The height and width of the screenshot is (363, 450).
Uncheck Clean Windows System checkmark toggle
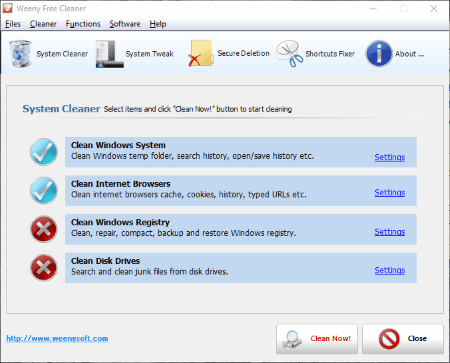click(x=44, y=152)
